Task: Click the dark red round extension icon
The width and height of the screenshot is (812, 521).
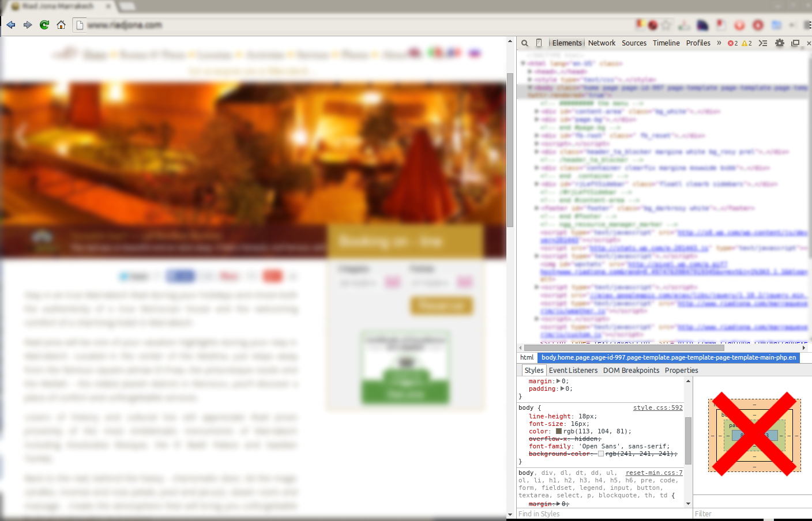Action: [x=653, y=25]
